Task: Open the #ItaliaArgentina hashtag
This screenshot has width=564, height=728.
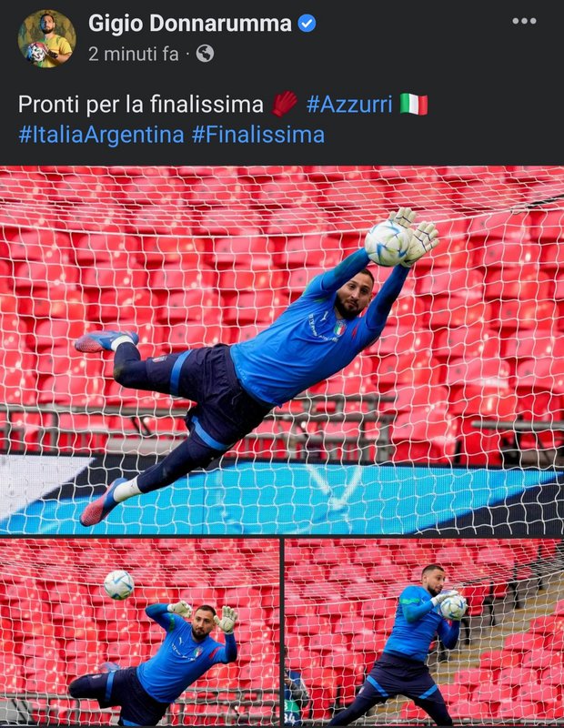Action: coord(101,135)
